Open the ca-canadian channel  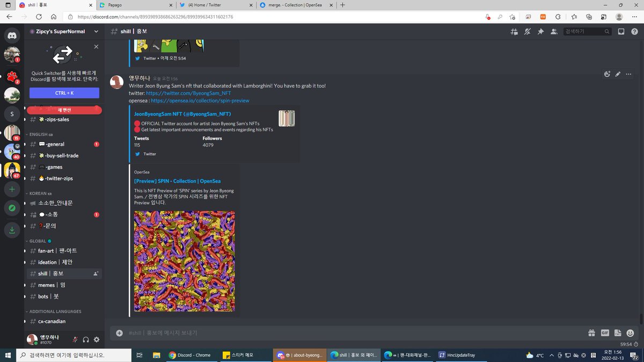[x=63, y=321]
